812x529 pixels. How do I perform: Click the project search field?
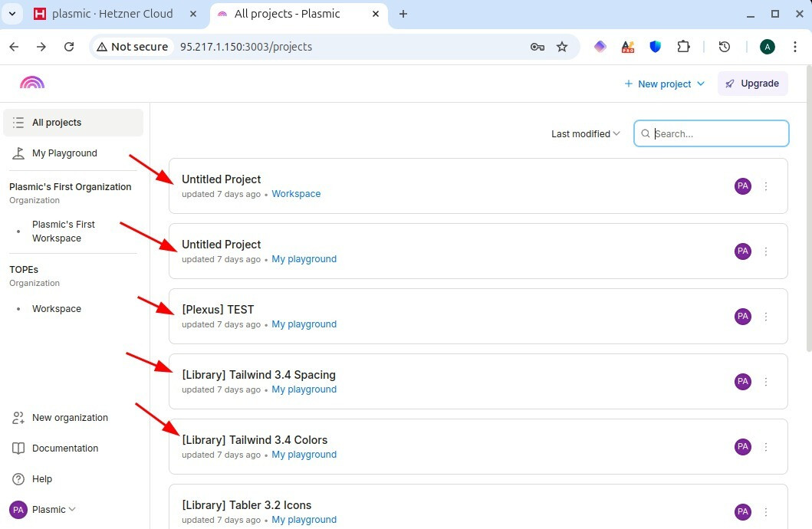(x=717, y=133)
